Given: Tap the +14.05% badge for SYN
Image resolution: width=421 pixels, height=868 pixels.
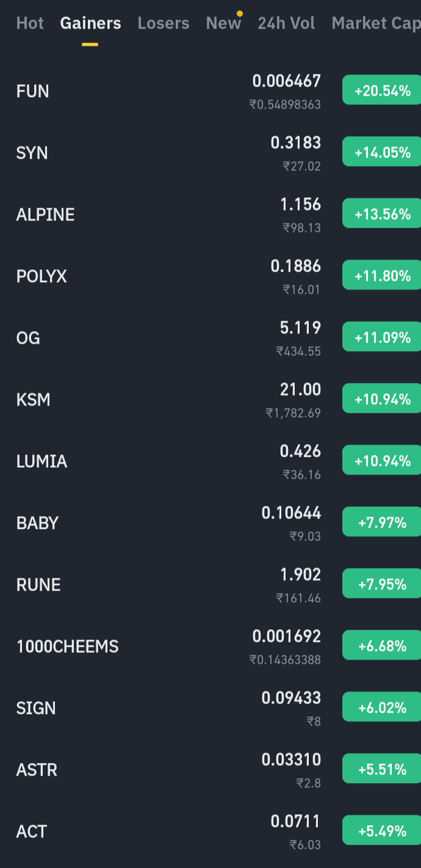Looking at the screenshot, I should click(x=382, y=153).
